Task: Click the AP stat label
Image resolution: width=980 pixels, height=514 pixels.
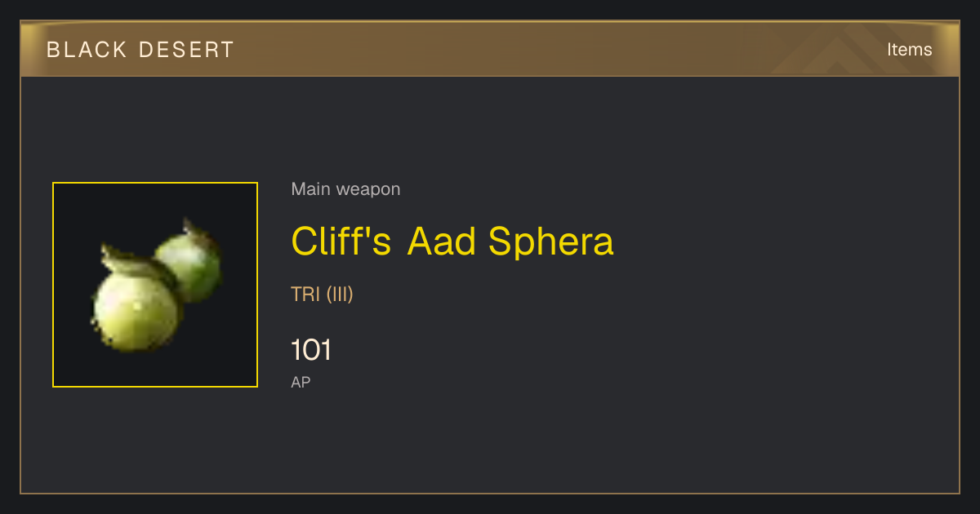Action: 301,382
